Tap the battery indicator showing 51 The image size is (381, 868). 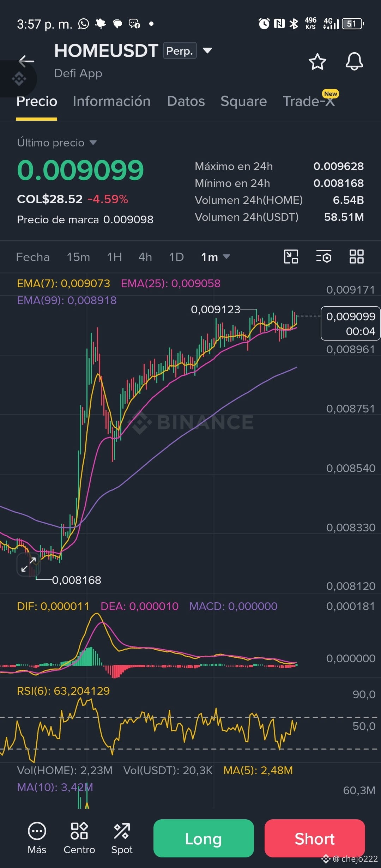(353, 24)
